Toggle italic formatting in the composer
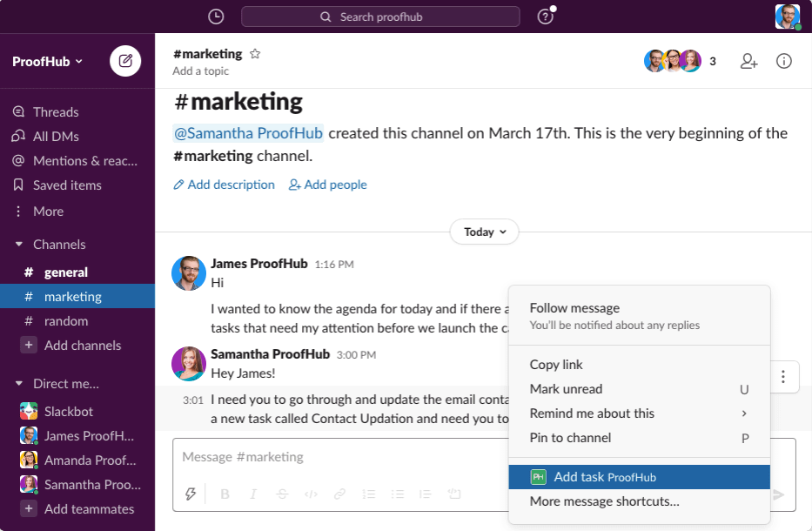The height and width of the screenshot is (531, 812). pos(253,494)
